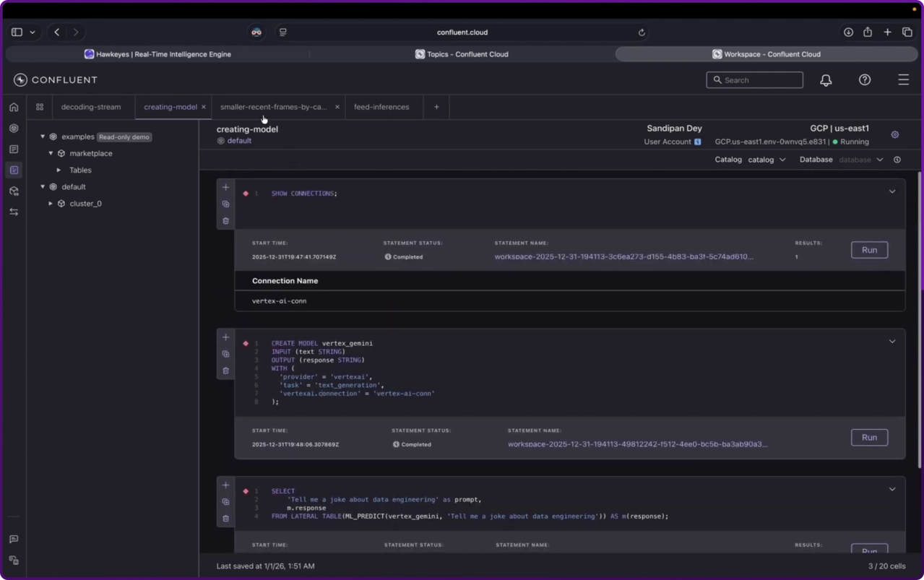Add a cell above SHOW CONNECTIONS
This screenshot has width=924, height=580.
point(225,187)
